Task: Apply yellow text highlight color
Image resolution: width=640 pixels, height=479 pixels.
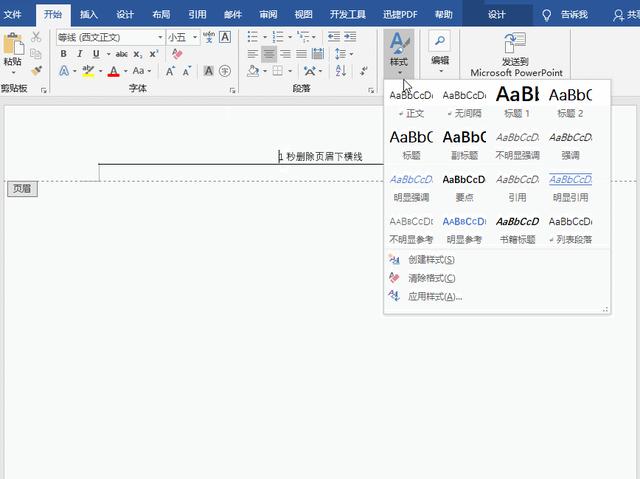Action: coord(88,71)
